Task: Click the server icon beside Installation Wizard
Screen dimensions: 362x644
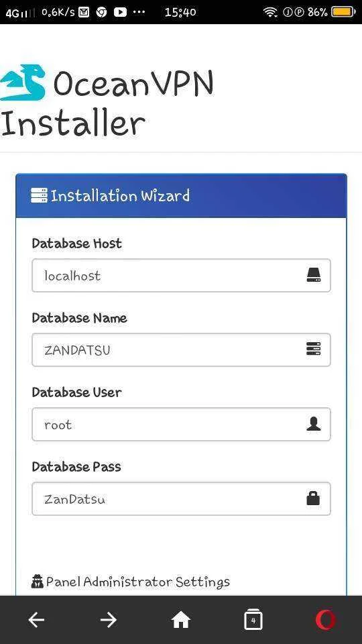Action: point(39,195)
